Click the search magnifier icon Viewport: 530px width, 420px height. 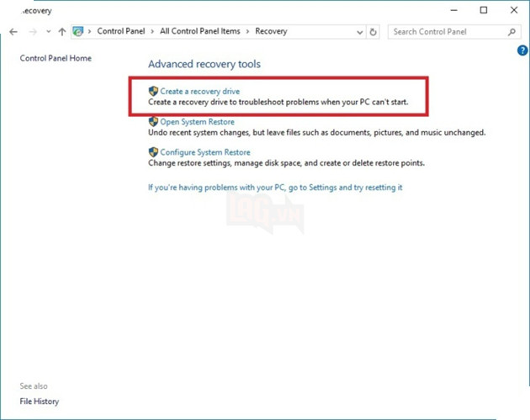click(511, 32)
